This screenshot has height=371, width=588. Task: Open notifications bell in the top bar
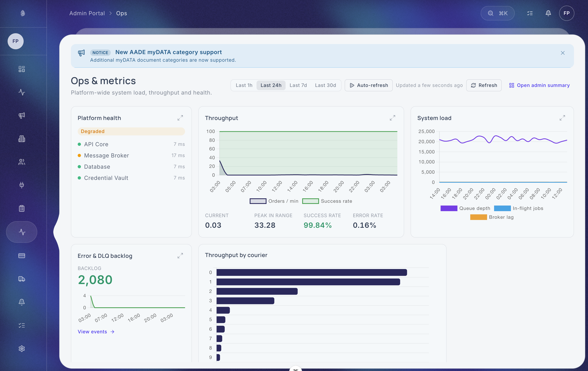(548, 13)
